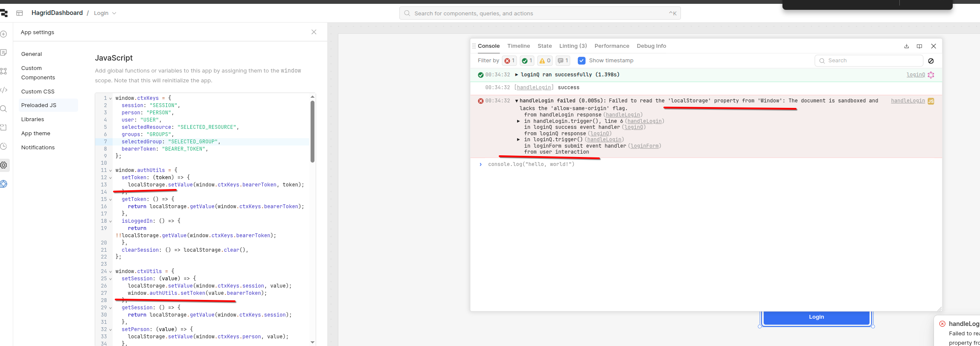The image size is (980, 346).
Task: Open the Add component plus icon
Action: click(x=4, y=34)
